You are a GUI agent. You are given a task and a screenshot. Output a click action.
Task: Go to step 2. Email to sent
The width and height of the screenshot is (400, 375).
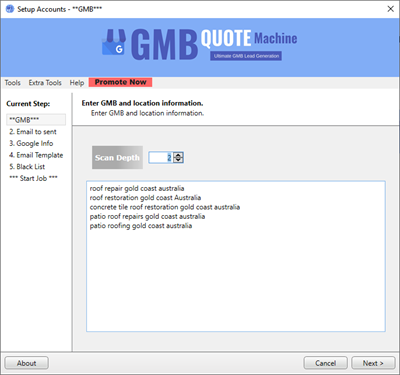point(33,132)
